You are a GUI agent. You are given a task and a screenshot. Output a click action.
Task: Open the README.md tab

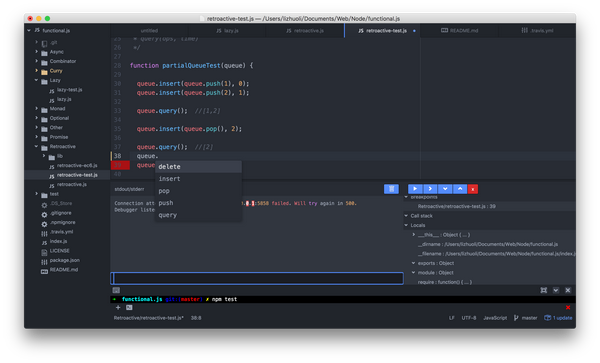[459, 31]
